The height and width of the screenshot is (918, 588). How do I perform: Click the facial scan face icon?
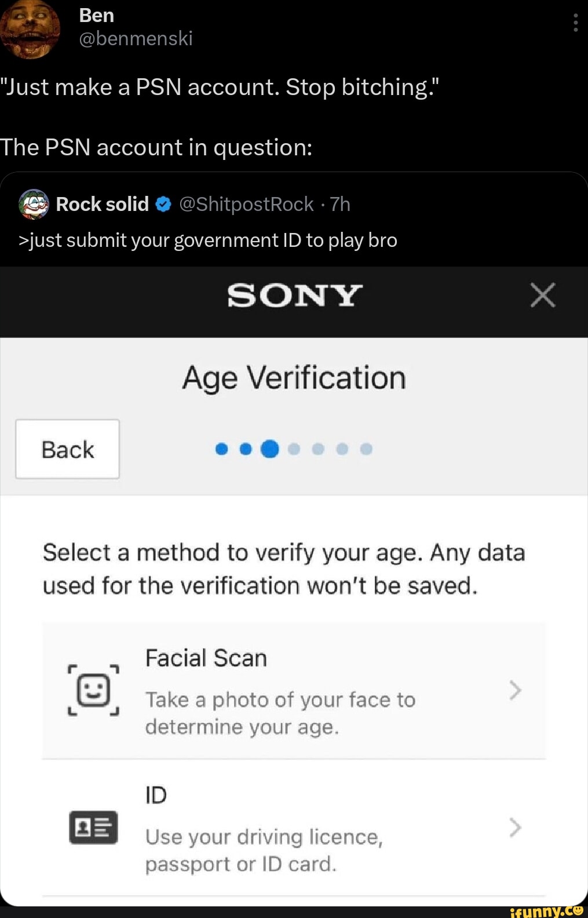(93, 690)
